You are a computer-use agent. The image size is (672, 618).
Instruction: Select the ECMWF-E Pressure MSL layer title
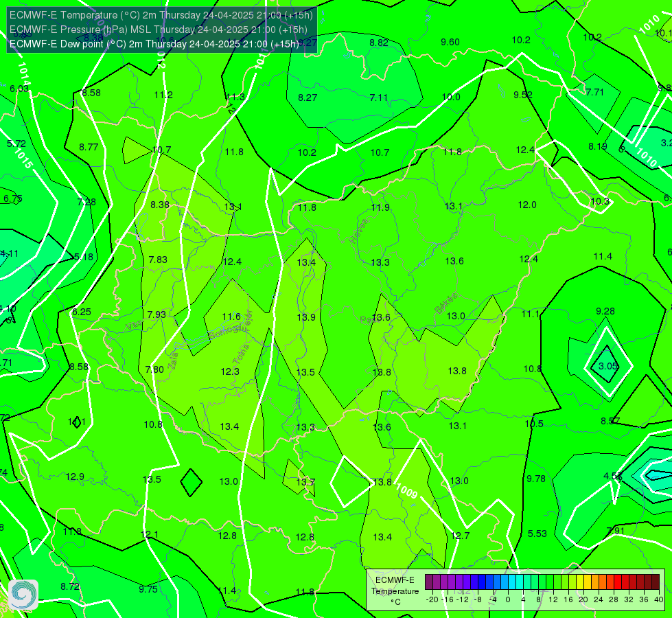click(x=158, y=30)
